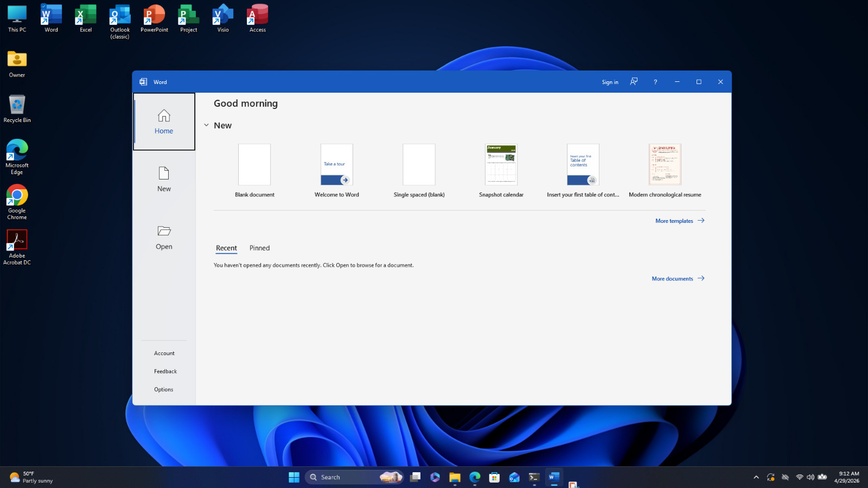This screenshot has width=868, height=488.
Task: Select the Owner folder on desktop
Action: click(17, 64)
